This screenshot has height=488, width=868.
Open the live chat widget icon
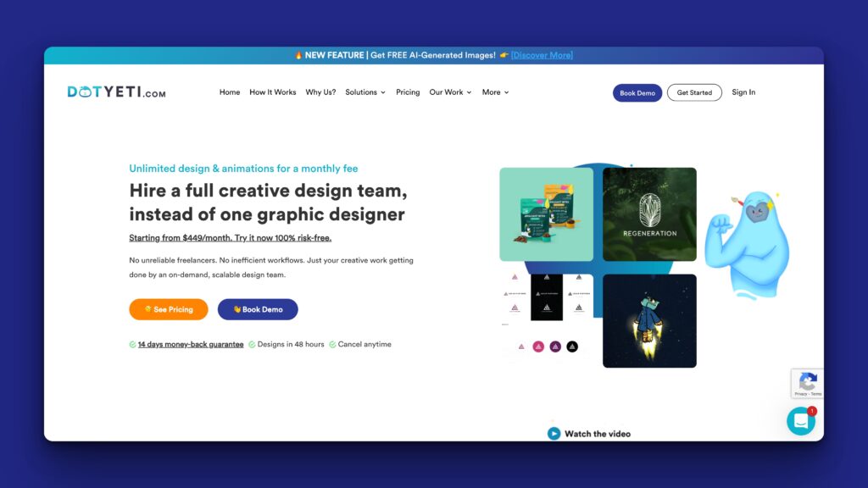(800, 421)
